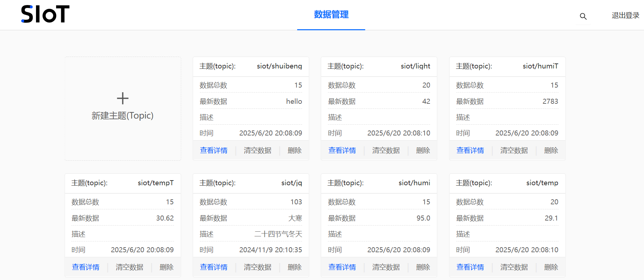Click the topic name siot/humi
This screenshot has width=644, height=280.
point(414,183)
